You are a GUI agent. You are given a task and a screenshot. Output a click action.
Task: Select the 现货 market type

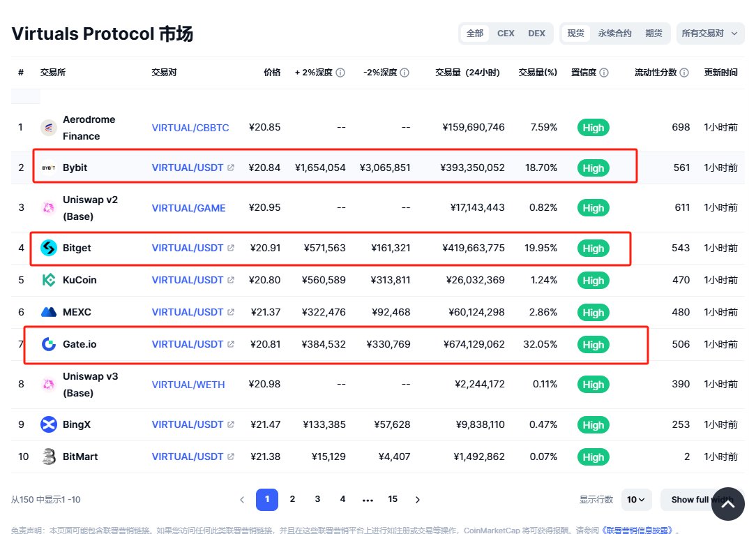click(x=575, y=34)
